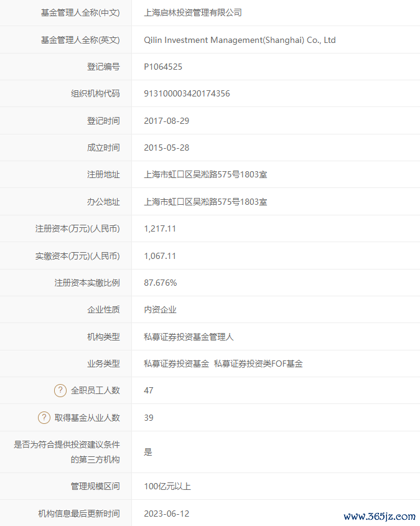This screenshot has height=526, width=420.
Task: Click the 成立时间 label
Action: point(103,148)
